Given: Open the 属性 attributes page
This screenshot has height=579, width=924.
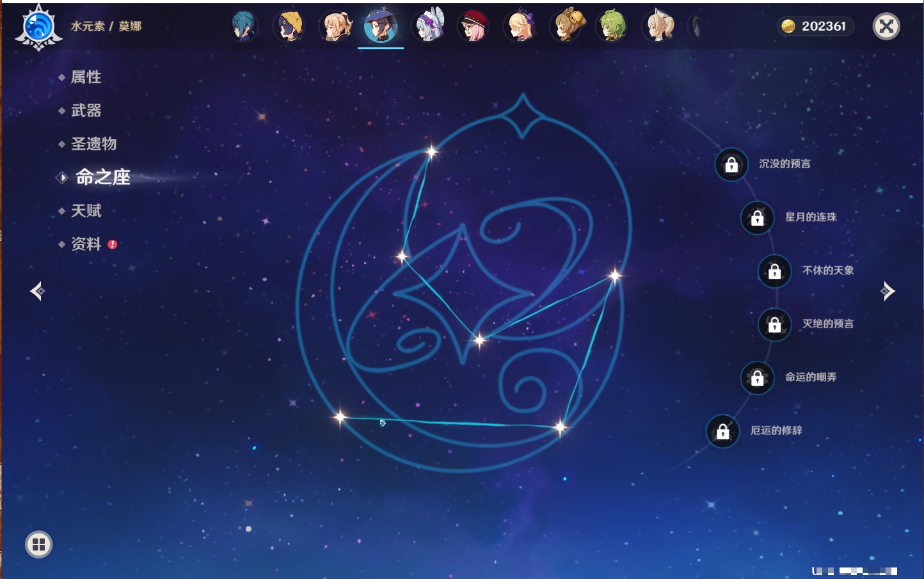Looking at the screenshot, I should point(86,77).
